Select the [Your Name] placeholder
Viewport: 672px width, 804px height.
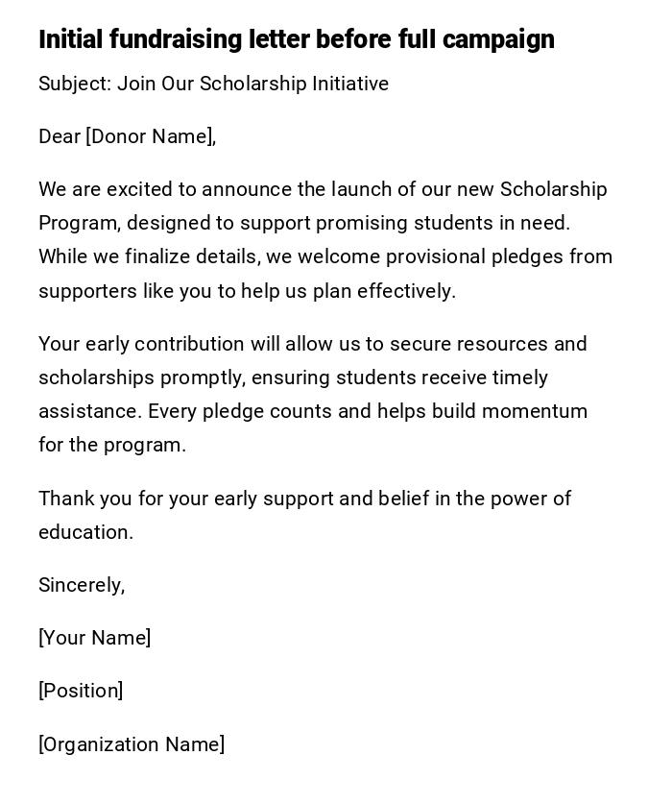tap(94, 638)
